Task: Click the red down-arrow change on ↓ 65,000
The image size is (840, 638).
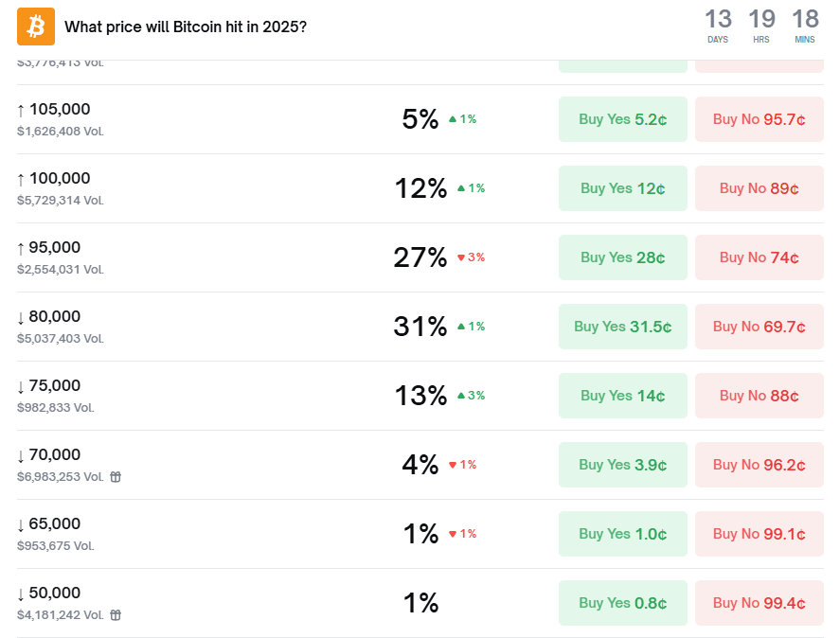Action: click(x=462, y=534)
